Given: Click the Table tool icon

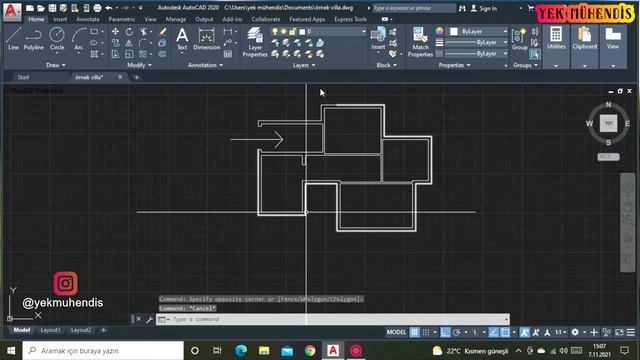Looking at the screenshot, I should pos(228,54).
